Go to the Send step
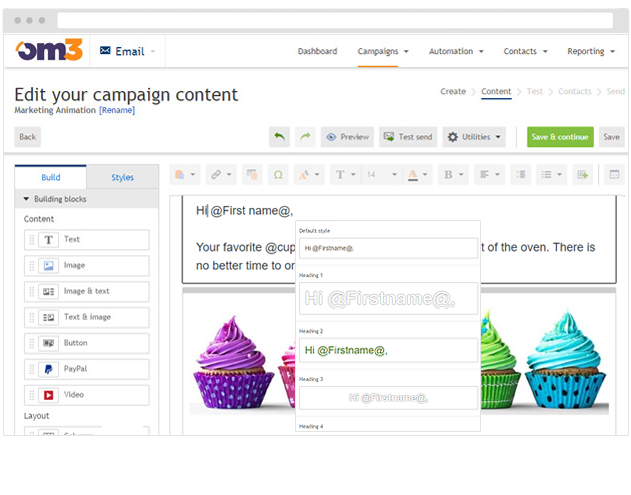Screen dimensions: 631x495 (615, 91)
